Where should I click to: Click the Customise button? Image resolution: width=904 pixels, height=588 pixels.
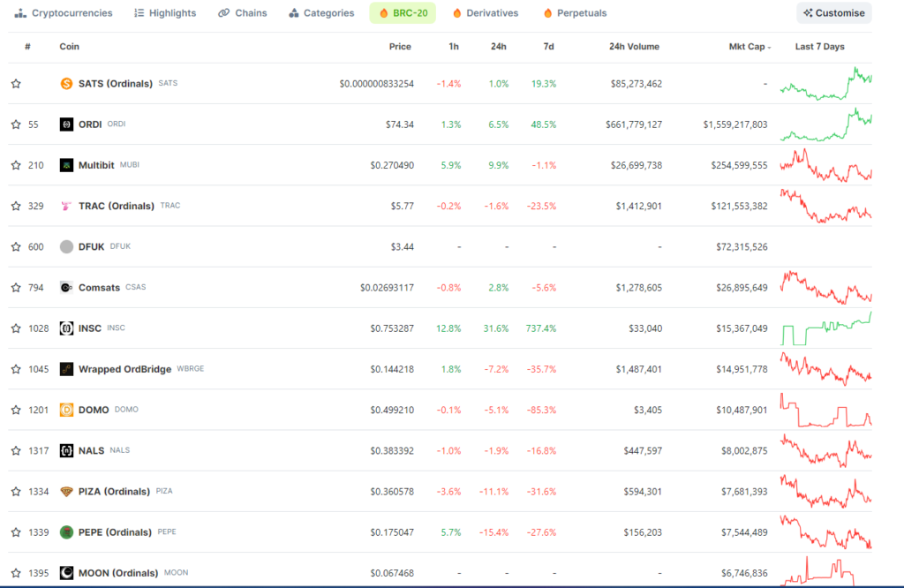pyautogui.click(x=834, y=12)
